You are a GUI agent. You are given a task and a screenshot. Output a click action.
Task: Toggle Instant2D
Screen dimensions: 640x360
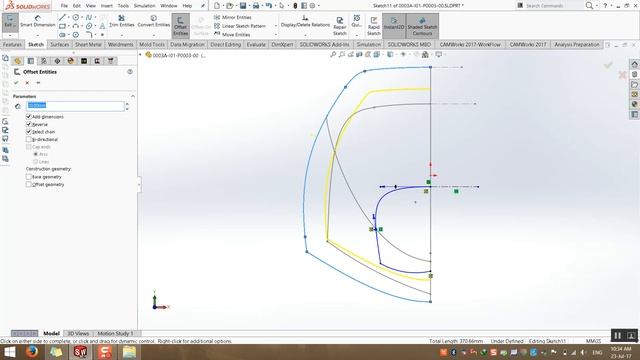pos(394,26)
